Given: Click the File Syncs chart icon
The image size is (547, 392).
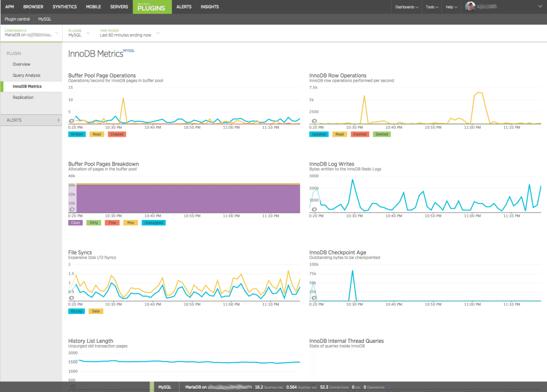Looking at the screenshot, I should [x=72, y=298].
